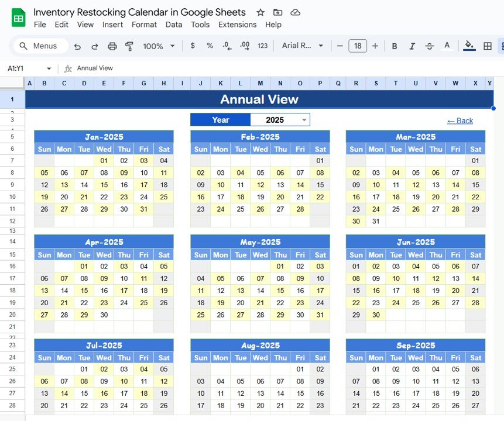Screen dimensions: 504x421
Task: Apply currency format with dollar icon
Action: (x=193, y=46)
